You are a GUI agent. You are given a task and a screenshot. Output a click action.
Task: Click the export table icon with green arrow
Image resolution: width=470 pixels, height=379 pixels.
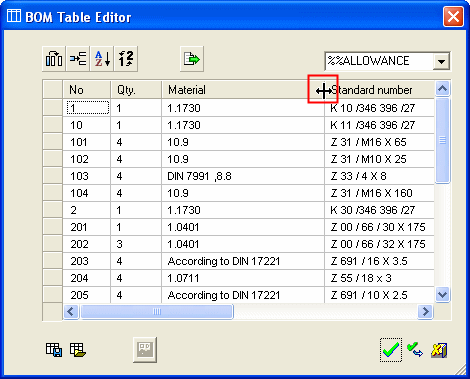point(192,59)
